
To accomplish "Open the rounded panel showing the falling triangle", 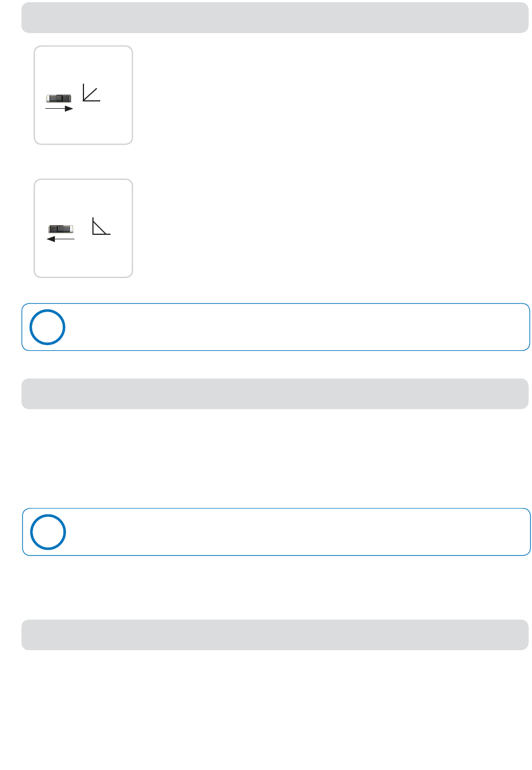I will [x=83, y=228].
